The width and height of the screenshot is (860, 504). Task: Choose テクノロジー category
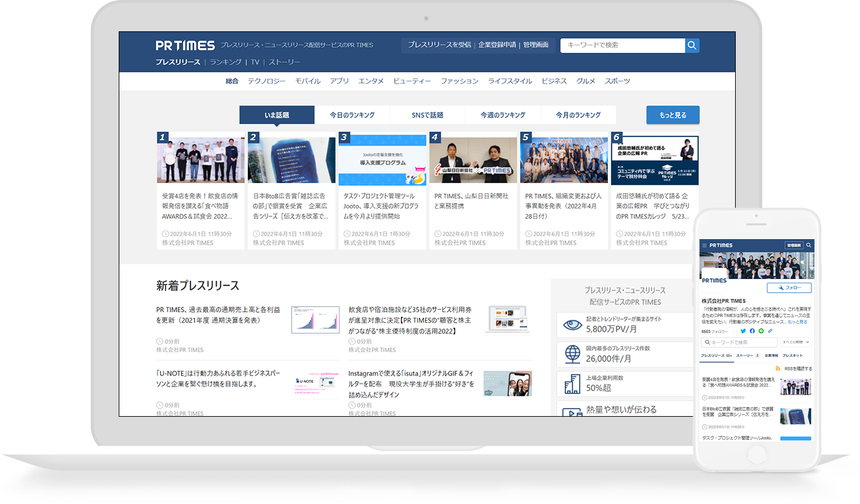tap(266, 81)
